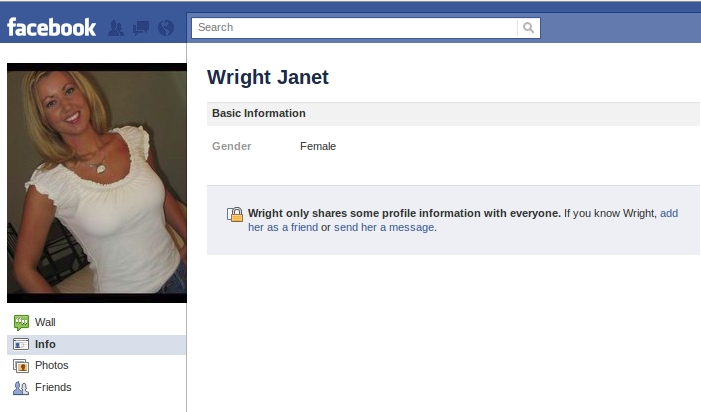Select the Info section

(96, 345)
